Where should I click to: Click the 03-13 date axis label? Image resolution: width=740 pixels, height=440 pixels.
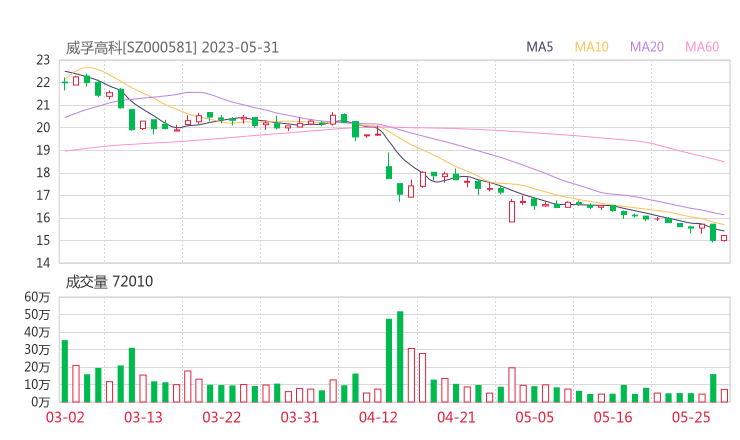coord(143,417)
